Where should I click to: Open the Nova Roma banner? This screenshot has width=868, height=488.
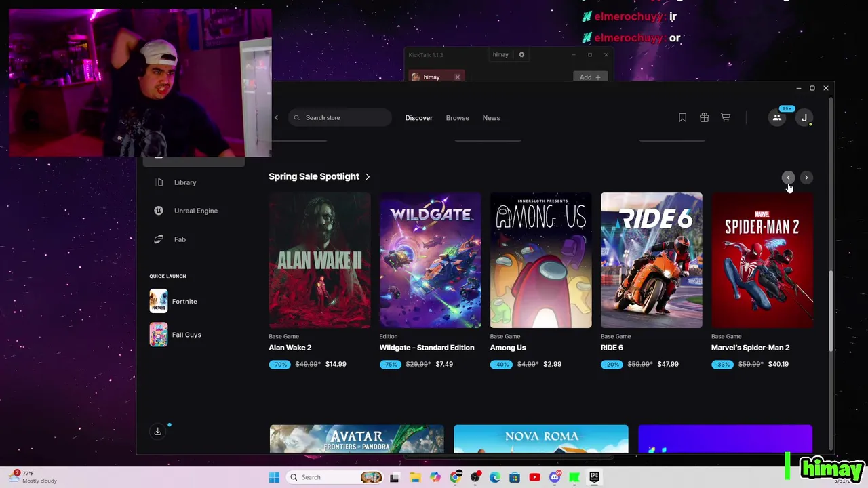point(540,439)
